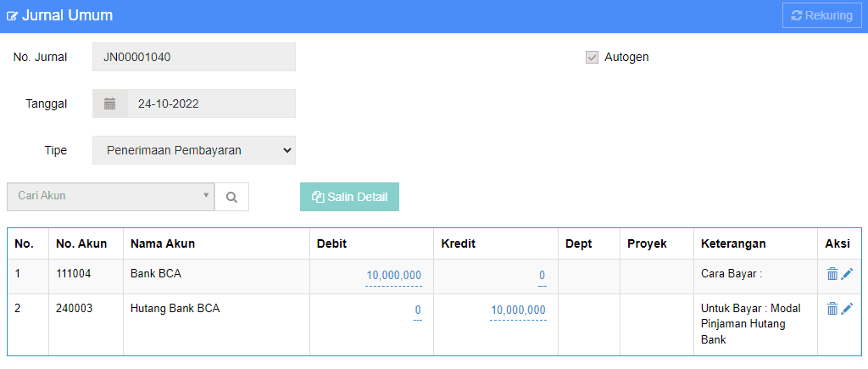
Task: Expand the Cari Akun account selector
Action: click(110, 197)
